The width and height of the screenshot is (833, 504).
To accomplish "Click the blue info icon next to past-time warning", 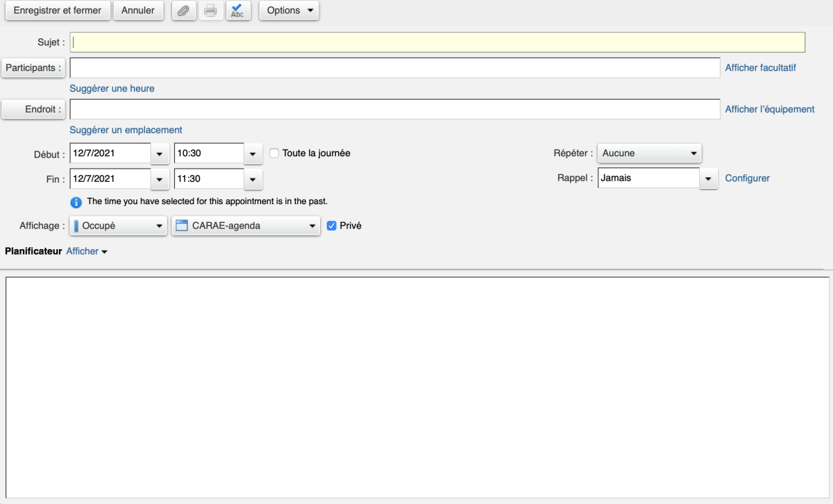I will tap(76, 202).
